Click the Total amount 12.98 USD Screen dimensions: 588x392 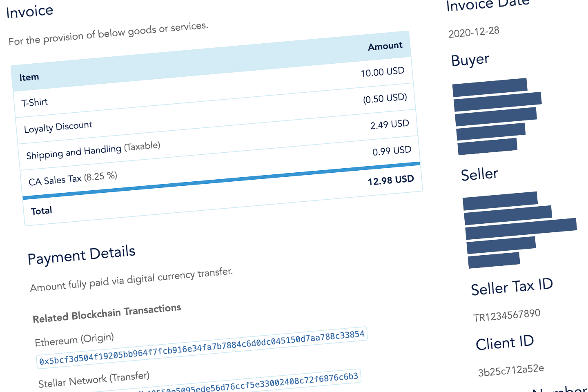click(x=390, y=180)
